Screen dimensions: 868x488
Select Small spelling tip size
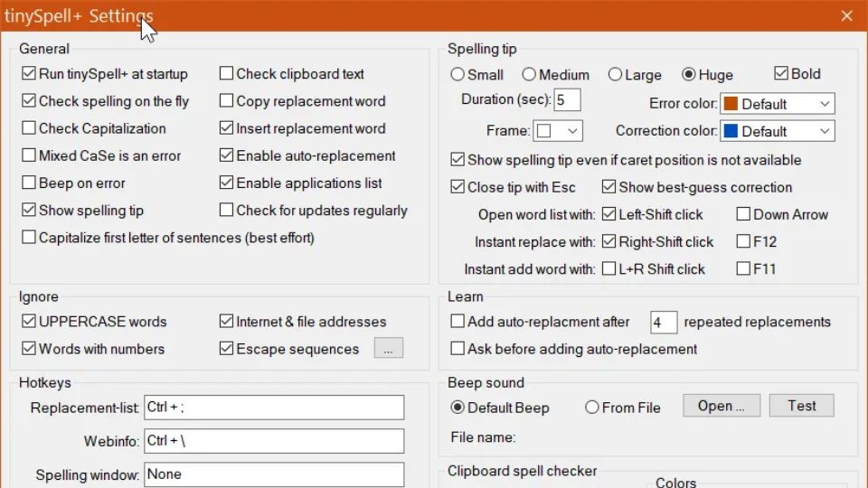click(458, 74)
